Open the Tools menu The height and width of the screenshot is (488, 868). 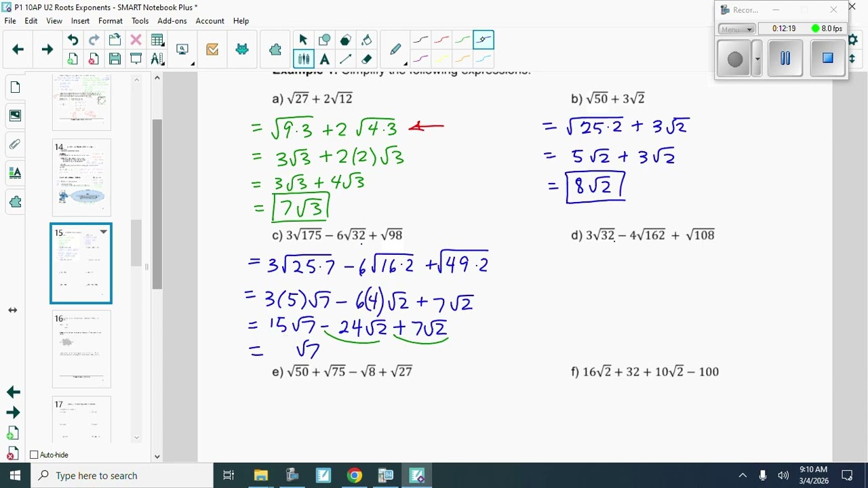click(x=140, y=21)
